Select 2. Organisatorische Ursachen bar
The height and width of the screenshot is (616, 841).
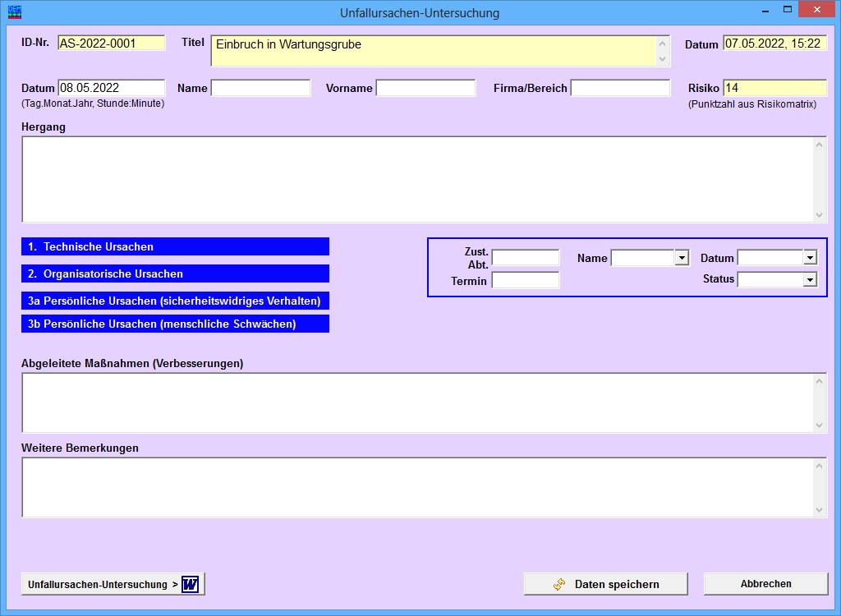click(x=176, y=274)
